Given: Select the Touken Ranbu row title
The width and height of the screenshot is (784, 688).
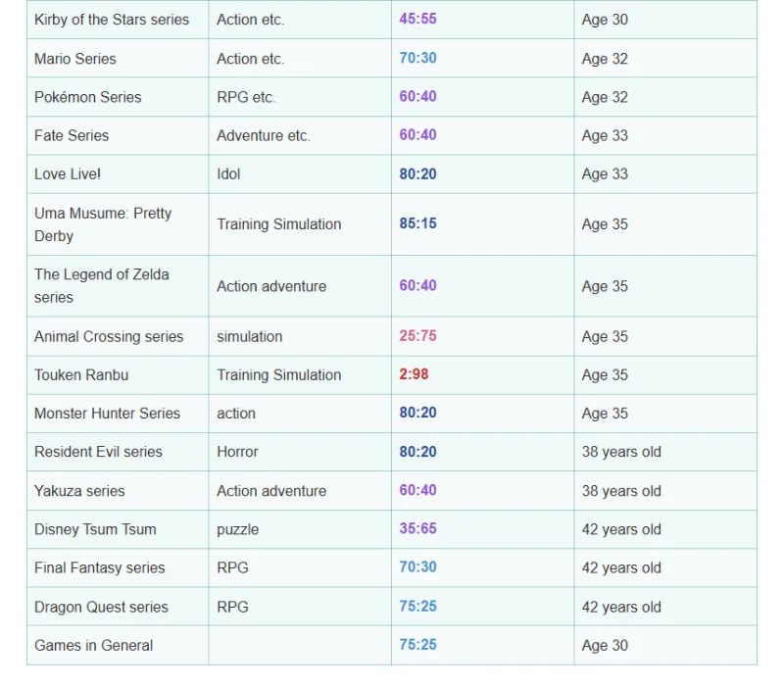Looking at the screenshot, I should (x=81, y=375).
